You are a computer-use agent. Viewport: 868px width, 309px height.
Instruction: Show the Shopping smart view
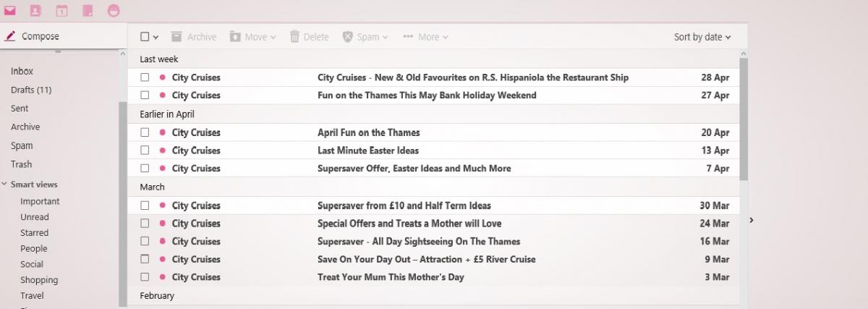pyautogui.click(x=39, y=280)
